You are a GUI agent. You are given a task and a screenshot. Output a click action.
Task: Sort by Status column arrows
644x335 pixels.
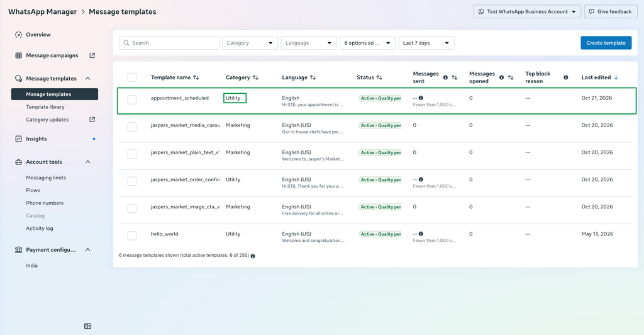379,77
